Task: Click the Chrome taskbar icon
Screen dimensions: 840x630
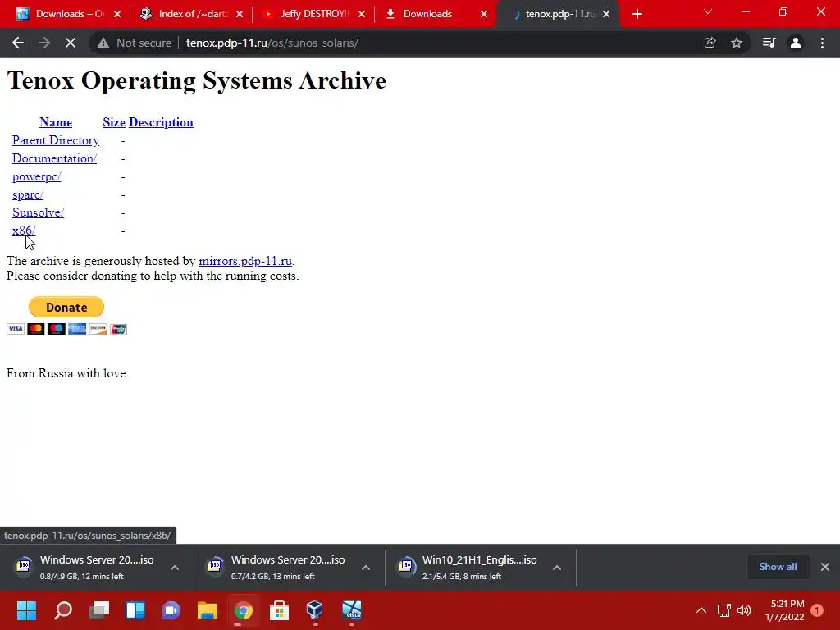Action: coord(243,610)
